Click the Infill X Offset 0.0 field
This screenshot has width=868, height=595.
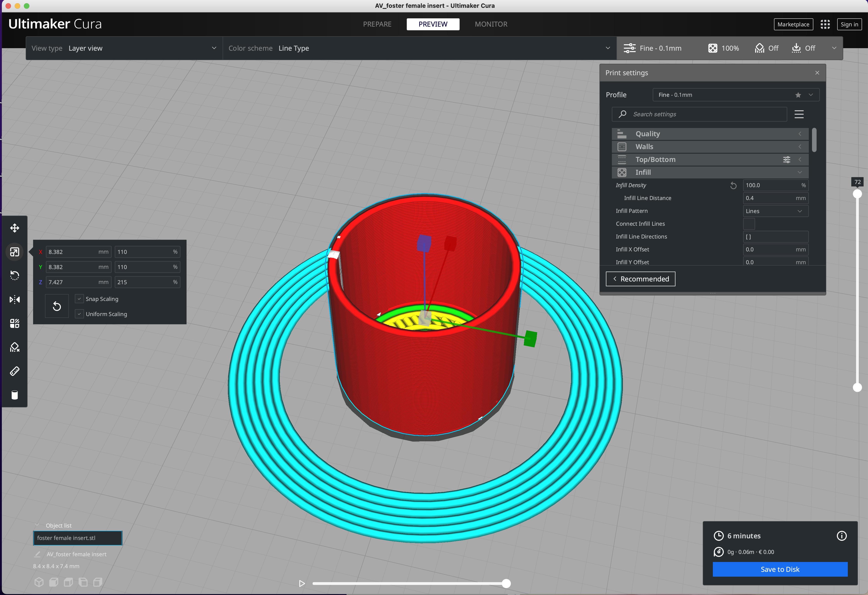(775, 250)
